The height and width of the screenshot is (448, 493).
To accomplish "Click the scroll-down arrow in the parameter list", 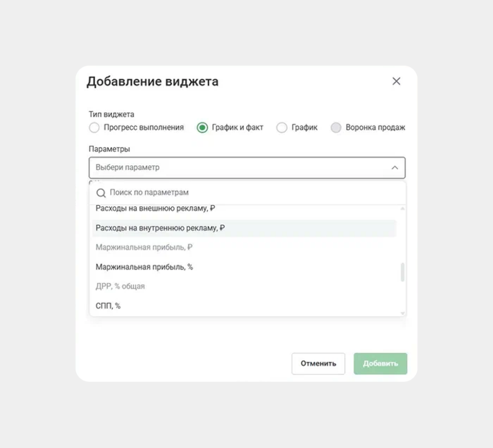I will tap(402, 313).
